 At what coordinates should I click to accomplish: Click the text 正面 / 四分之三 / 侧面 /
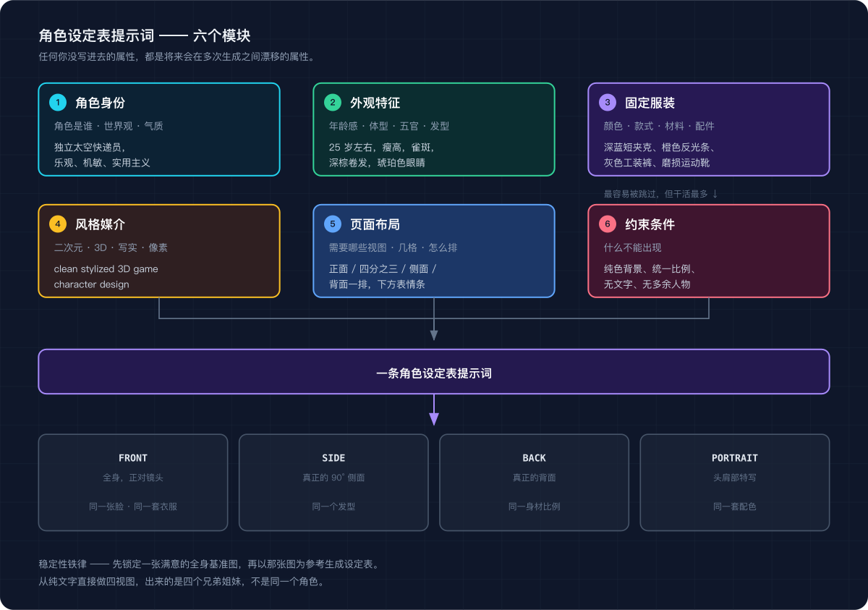click(383, 268)
